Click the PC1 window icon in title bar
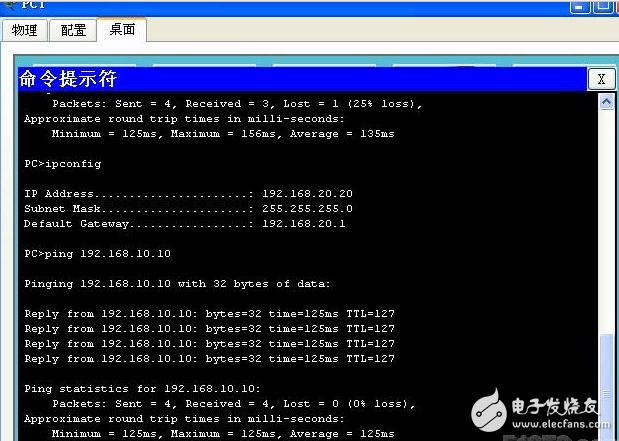The image size is (619, 441). pyautogui.click(x=8, y=4)
